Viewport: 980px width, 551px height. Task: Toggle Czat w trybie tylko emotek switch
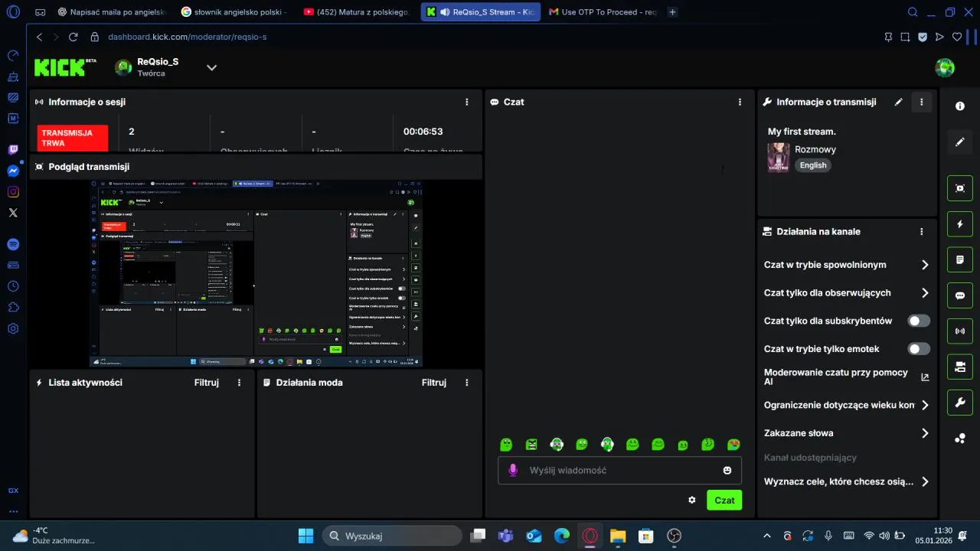coord(919,349)
